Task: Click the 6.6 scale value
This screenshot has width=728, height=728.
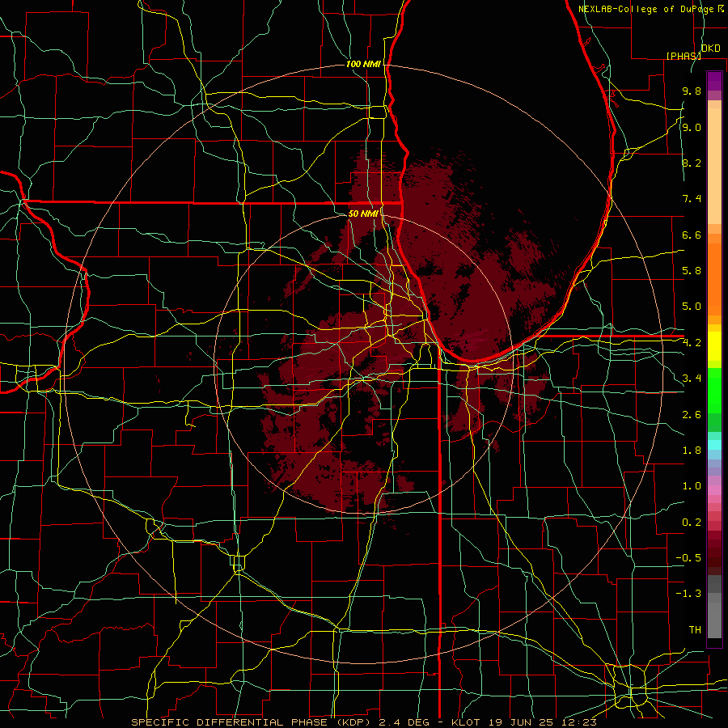Action: (x=692, y=235)
